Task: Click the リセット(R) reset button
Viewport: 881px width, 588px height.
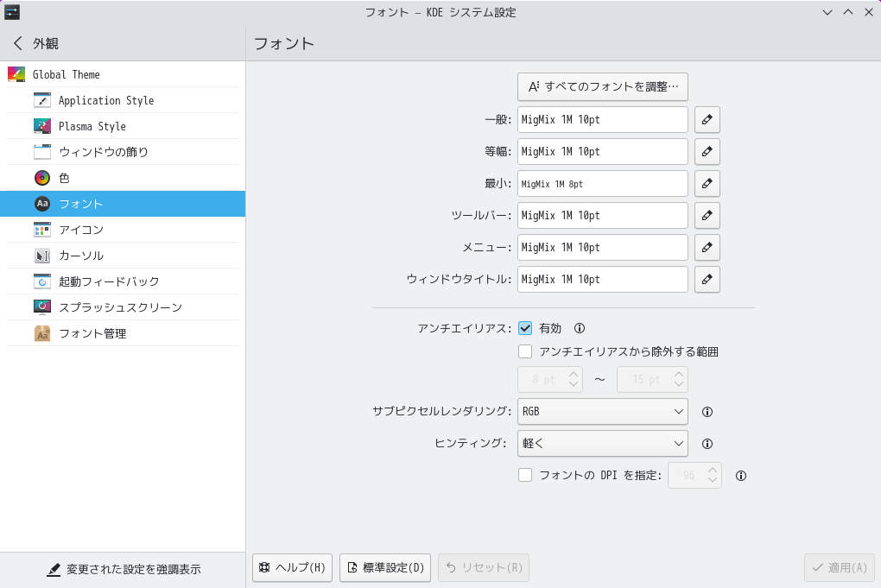Action: tap(484, 567)
